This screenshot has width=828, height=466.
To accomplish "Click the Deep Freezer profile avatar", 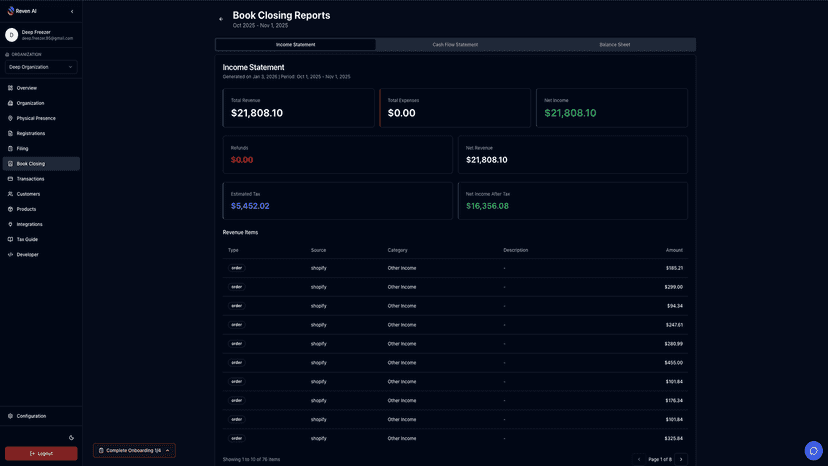I will pos(12,35).
